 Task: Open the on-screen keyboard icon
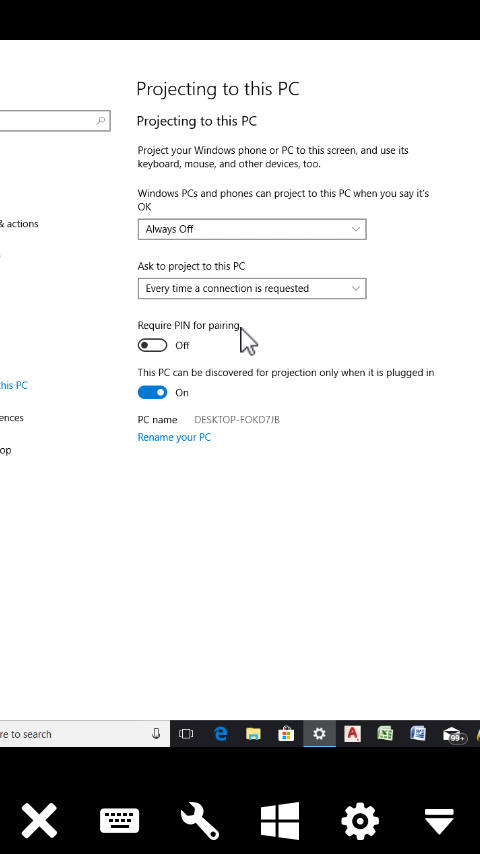click(119, 820)
